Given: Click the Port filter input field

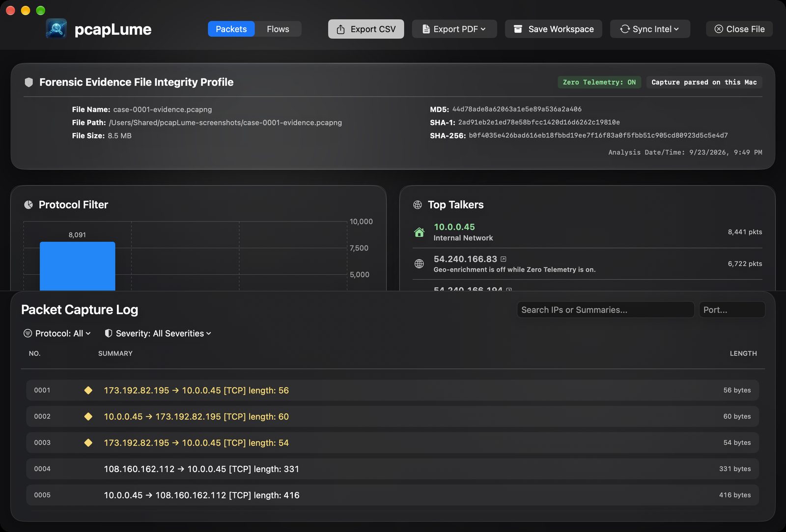Looking at the screenshot, I should (x=732, y=310).
